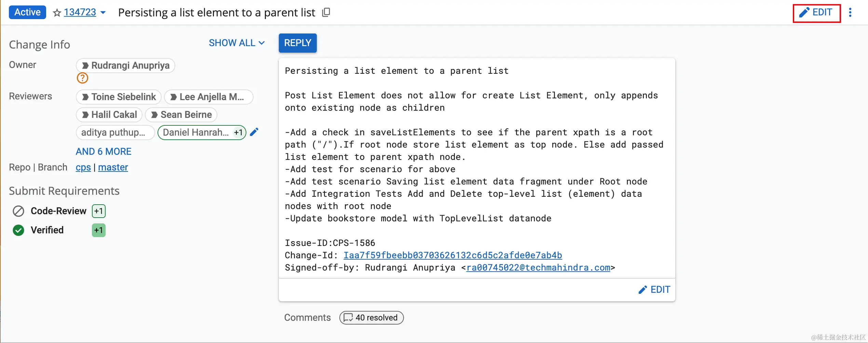Click the top EDIT pencil button

point(816,13)
